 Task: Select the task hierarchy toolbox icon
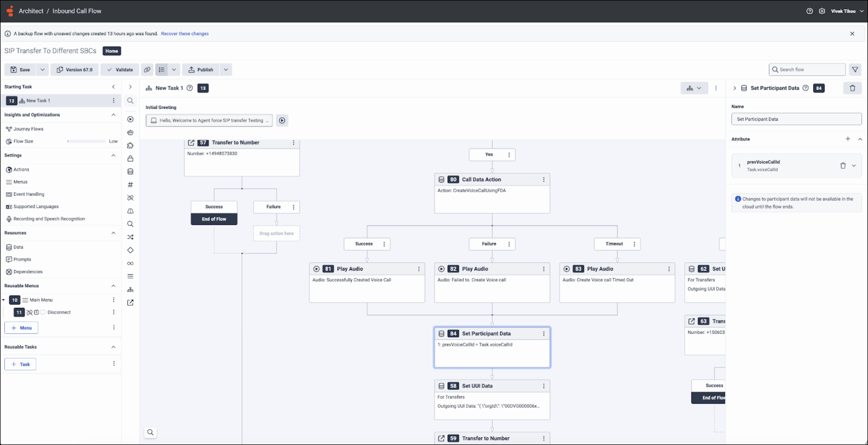click(130, 290)
